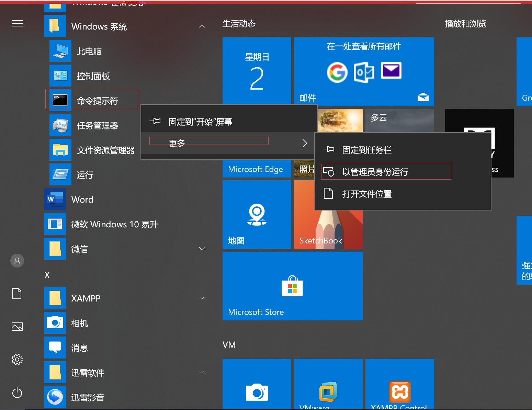This screenshot has width=532, height=410.
Task: Open the 地图 maps tile
Action: 257,214
